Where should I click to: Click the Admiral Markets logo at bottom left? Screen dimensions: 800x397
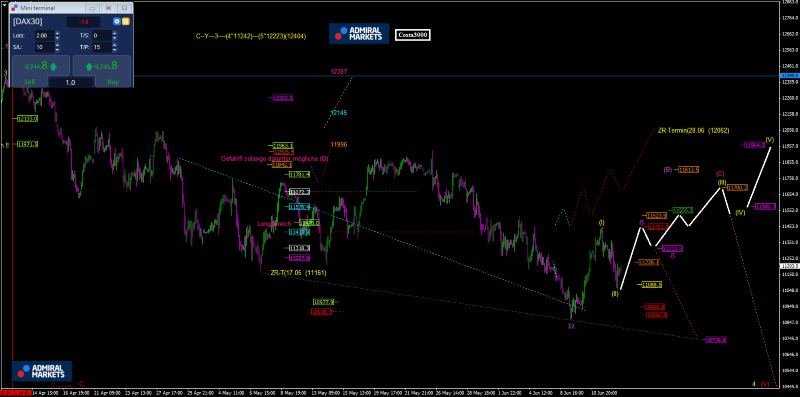point(42,371)
